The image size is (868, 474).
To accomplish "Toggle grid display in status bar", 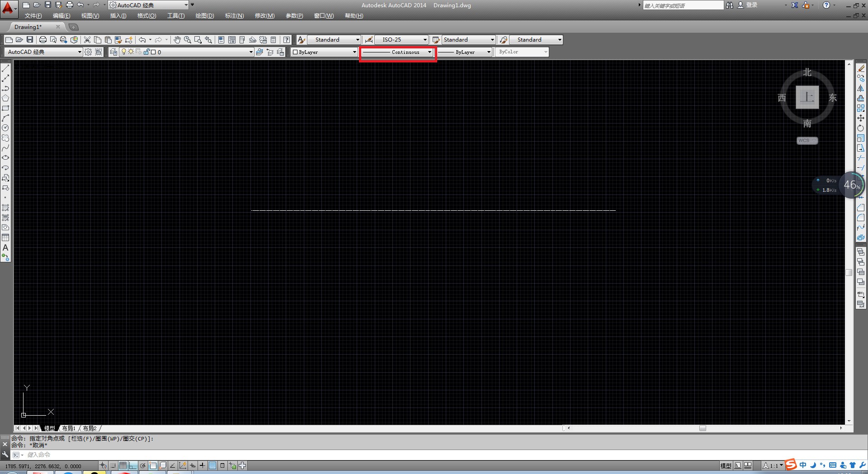I will 123,465.
